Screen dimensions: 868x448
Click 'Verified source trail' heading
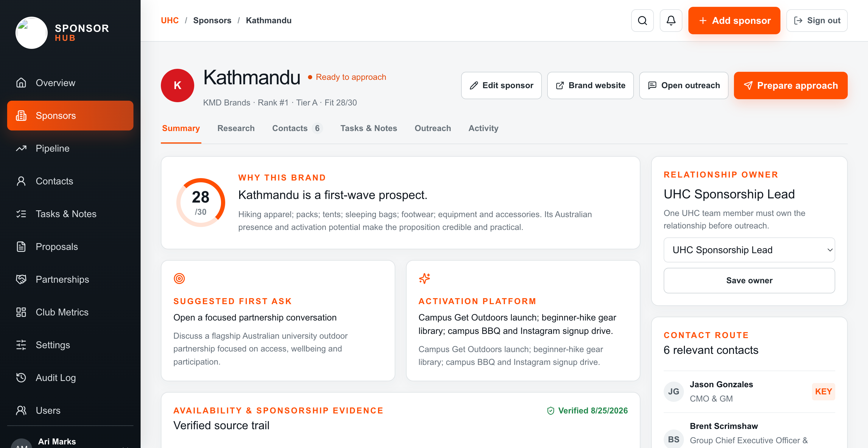(x=221, y=426)
